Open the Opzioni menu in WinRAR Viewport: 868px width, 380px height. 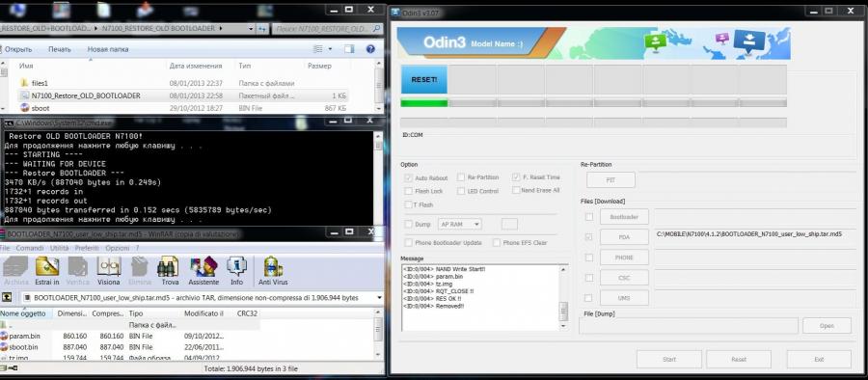coord(117,248)
